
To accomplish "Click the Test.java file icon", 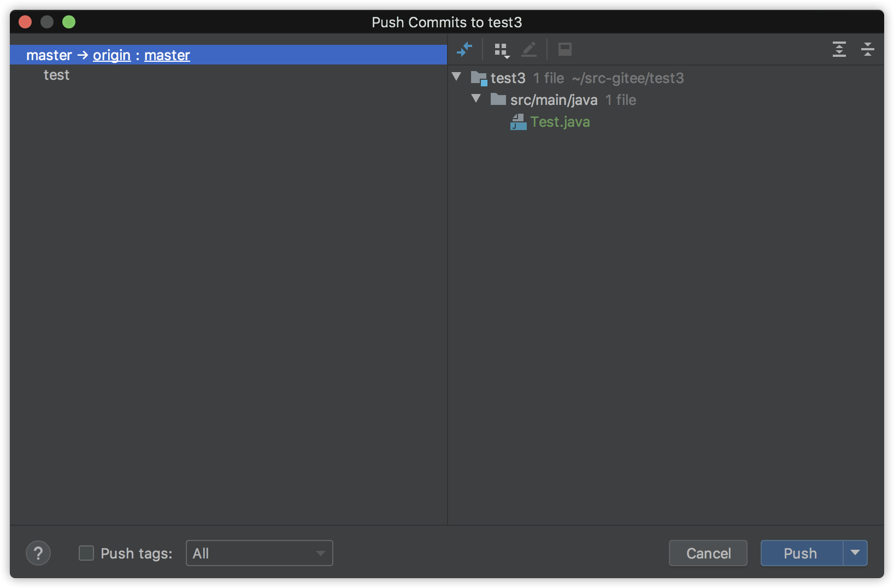I will (518, 122).
